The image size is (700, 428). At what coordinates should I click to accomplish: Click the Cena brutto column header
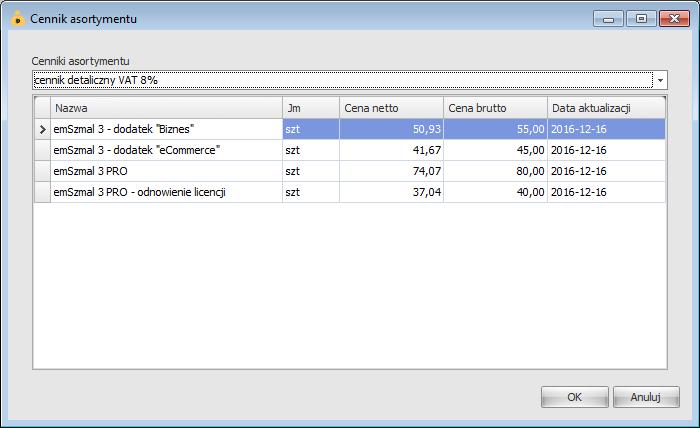coord(496,108)
